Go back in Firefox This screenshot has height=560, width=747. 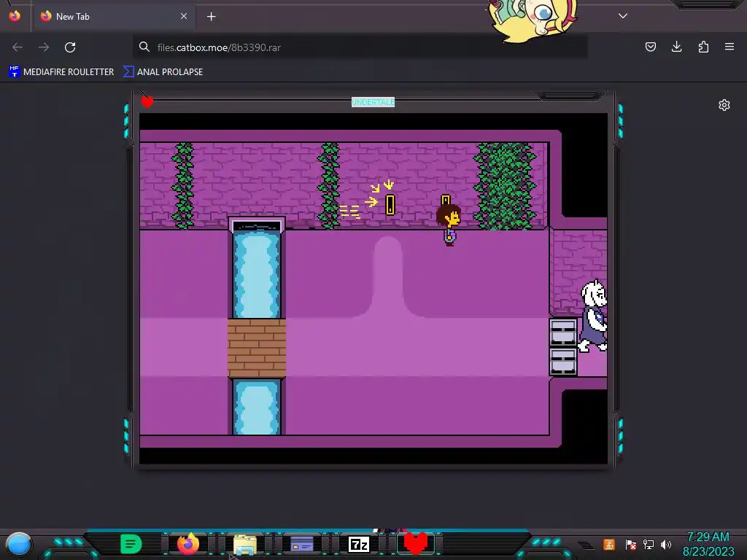click(x=18, y=47)
